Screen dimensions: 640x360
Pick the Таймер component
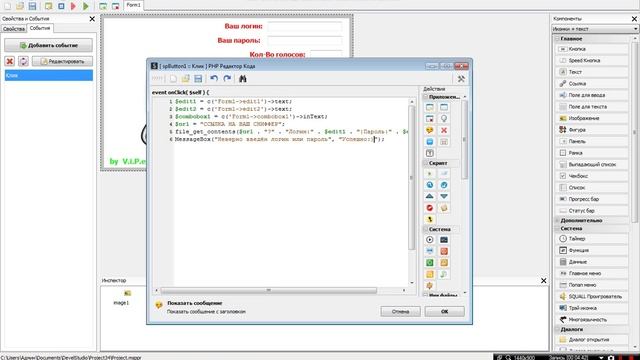[x=592, y=238]
